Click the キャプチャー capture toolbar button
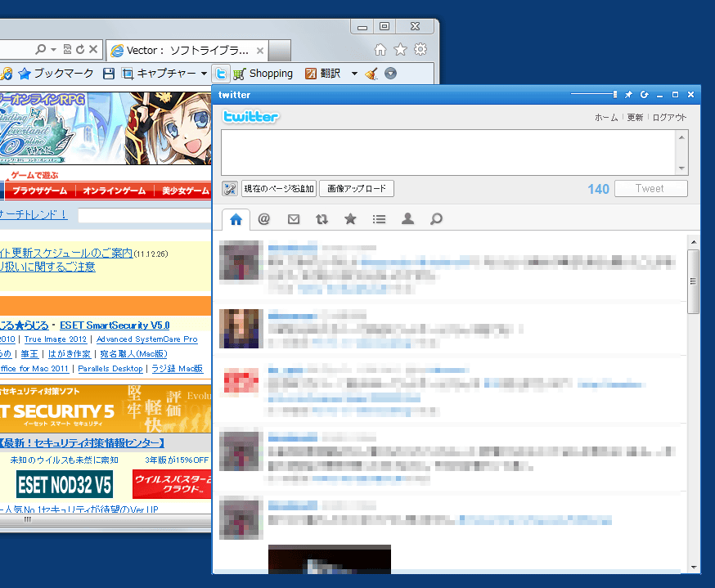Viewport: 715px width, 588px height. click(160, 74)
